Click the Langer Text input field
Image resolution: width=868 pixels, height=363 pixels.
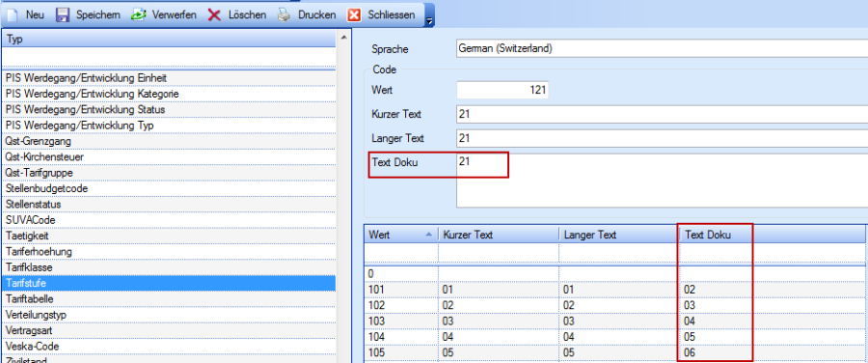[x=662, y=139]
